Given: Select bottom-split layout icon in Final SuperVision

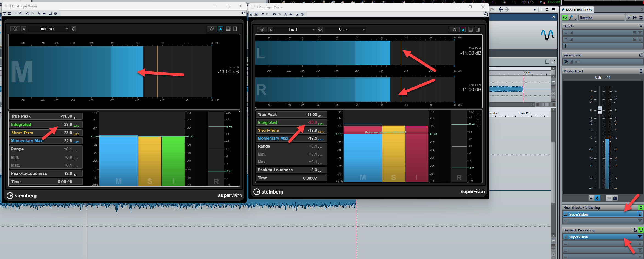Looking at the screenshot, I should pyautogui.click(x=228, y=29).
